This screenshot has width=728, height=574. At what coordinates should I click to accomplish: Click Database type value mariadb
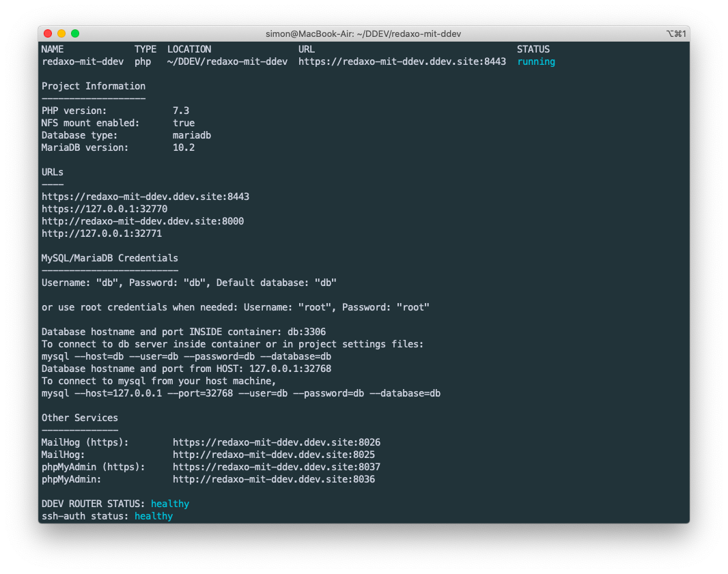tap(192, 136)
